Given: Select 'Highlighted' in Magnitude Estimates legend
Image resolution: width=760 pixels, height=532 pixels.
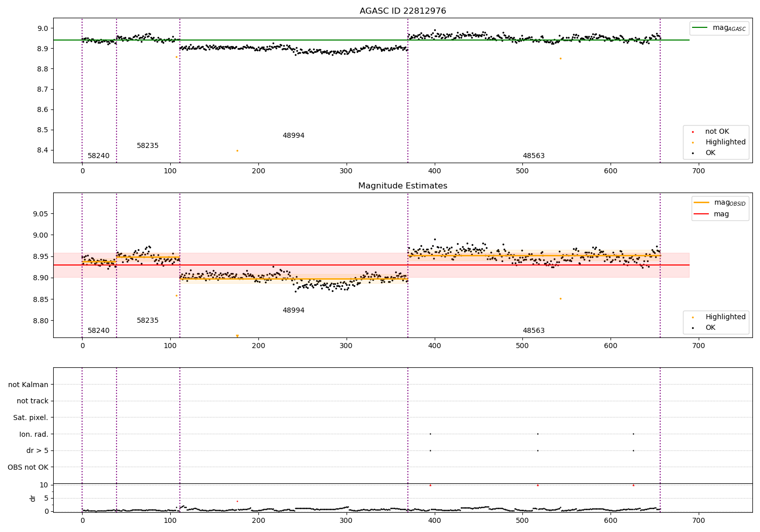Looking at the screenshot, I should [x=719, y=317].
